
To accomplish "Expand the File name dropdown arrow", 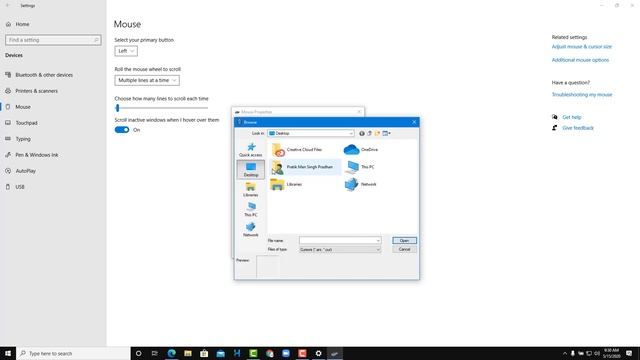I will [x=378, y=240].
